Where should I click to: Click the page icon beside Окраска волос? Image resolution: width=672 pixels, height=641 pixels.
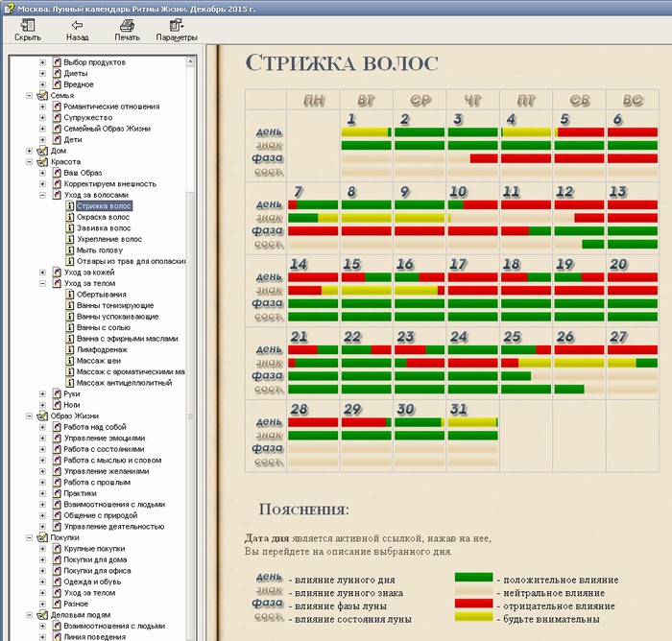70,217
